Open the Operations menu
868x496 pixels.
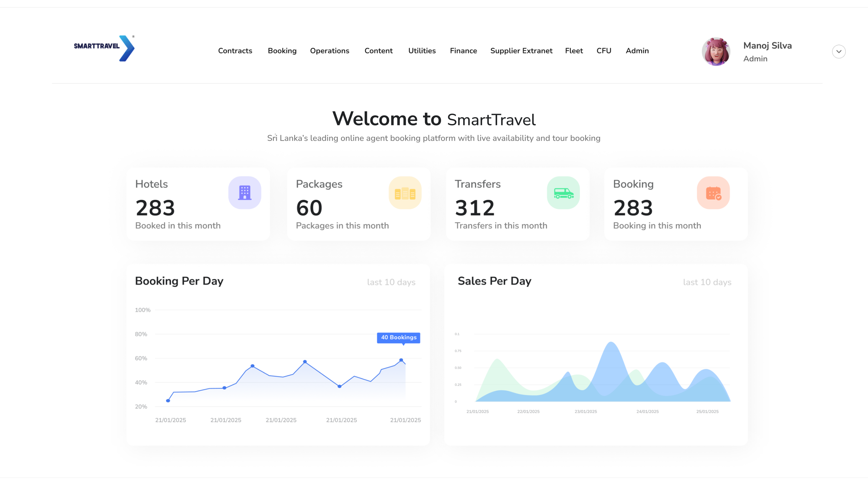[x=330, y=50]
